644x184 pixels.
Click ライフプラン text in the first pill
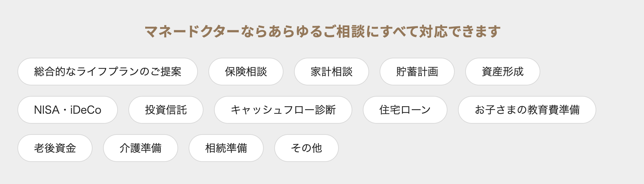108,72
